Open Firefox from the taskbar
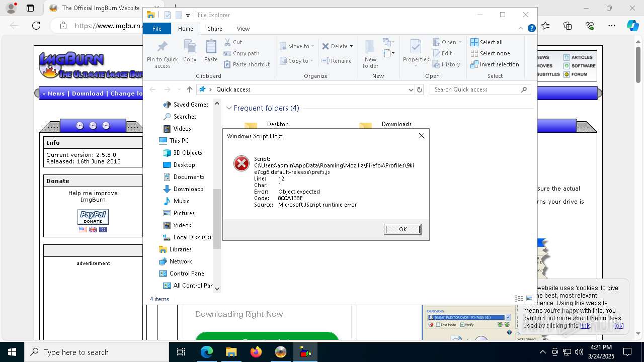The image size is (644, 362). coord(256,352)
